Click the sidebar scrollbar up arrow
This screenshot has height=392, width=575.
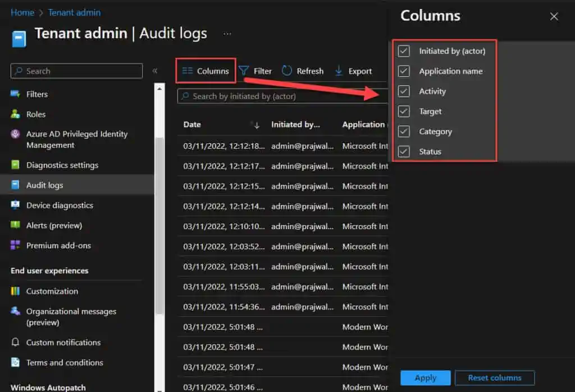(x=159, y=88)
